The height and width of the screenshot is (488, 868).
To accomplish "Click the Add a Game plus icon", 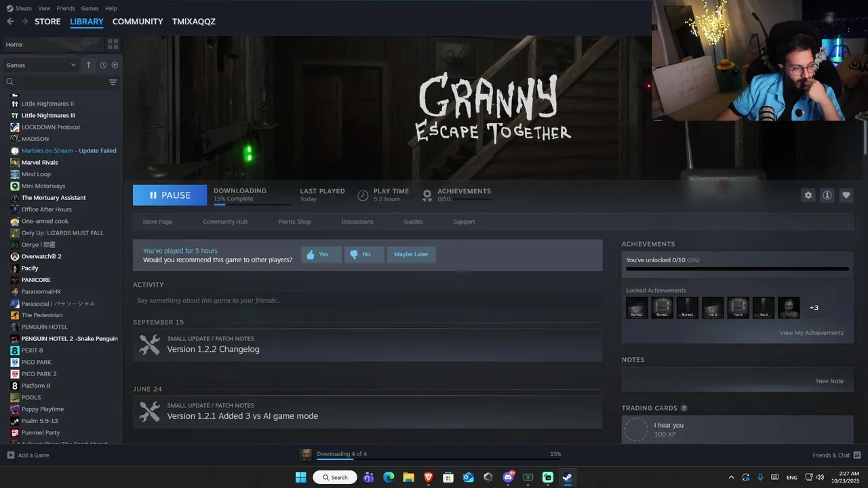I will [10, 455].
